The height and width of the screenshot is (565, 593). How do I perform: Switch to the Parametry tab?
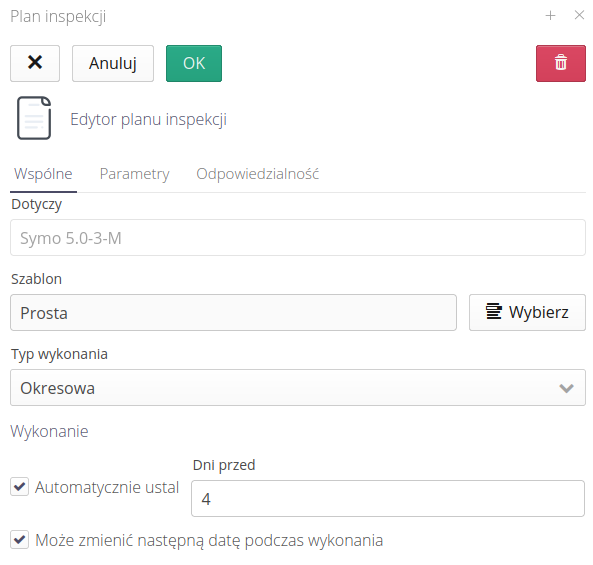135,174
